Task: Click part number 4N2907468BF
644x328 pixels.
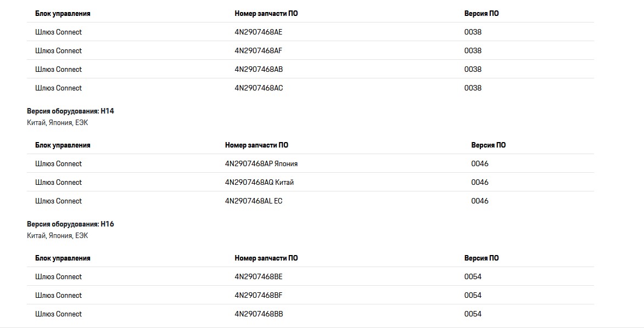Action: coord(259,295)
